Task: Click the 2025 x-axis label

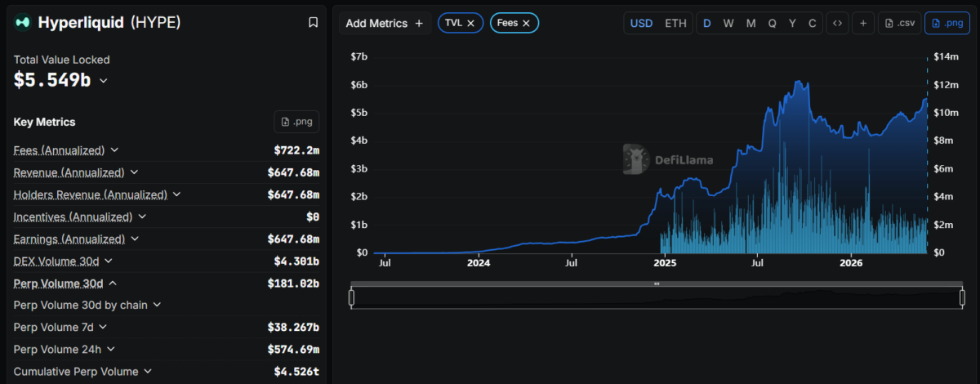Action: [665, 262]
